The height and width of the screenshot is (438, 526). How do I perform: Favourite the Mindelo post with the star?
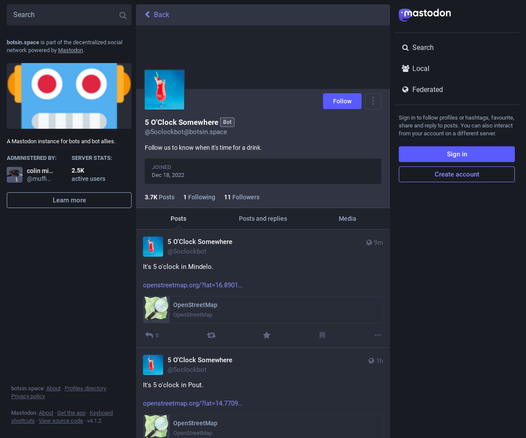coord(266,335)
